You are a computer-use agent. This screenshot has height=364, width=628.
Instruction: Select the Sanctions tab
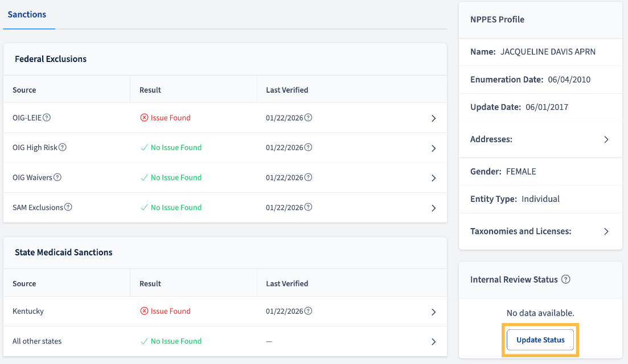click(27, 14)
